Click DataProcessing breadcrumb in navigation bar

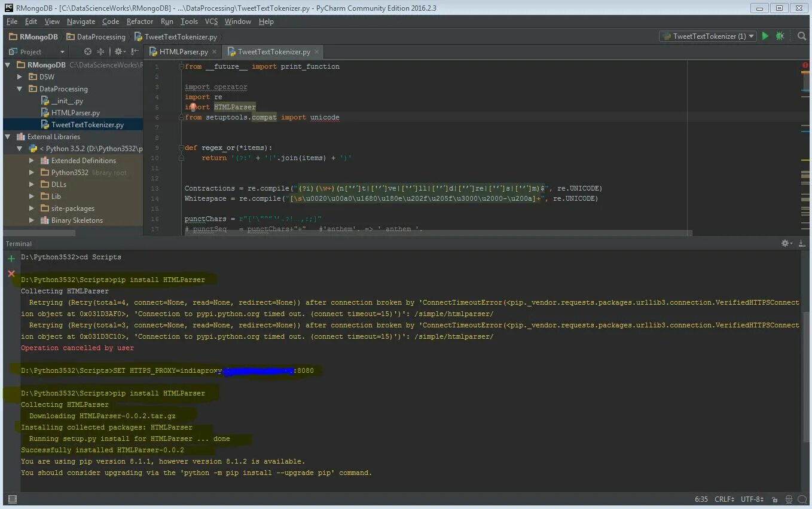pos(96,36)
